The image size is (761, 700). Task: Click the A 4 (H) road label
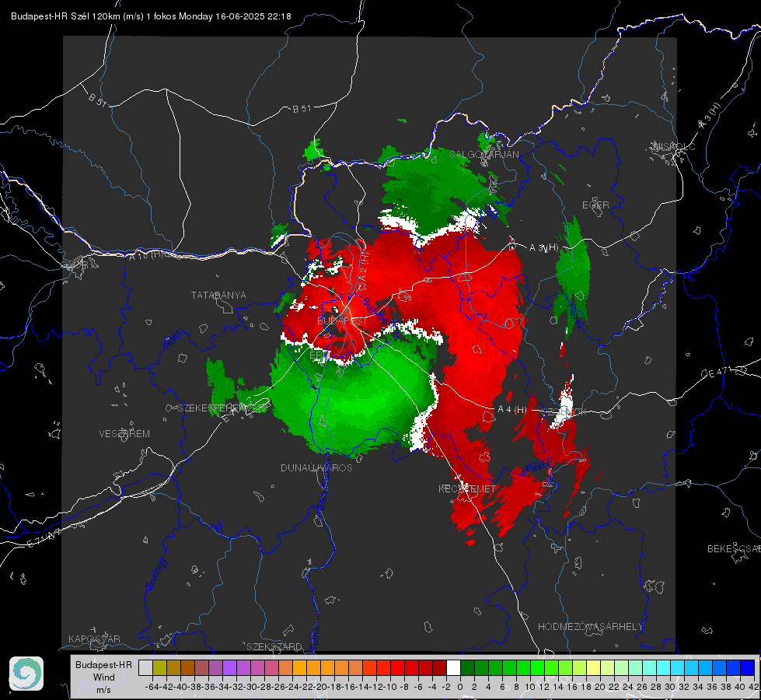511,410
